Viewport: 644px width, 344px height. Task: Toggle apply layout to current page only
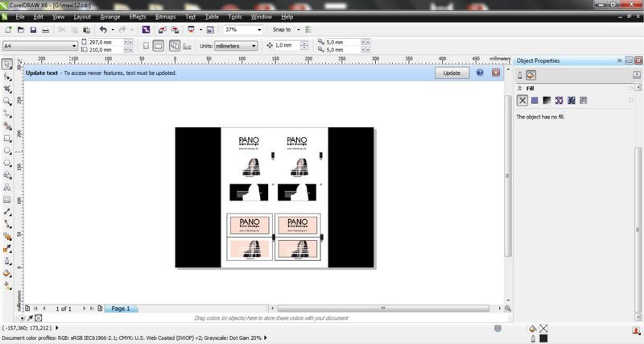click(187, 46)
